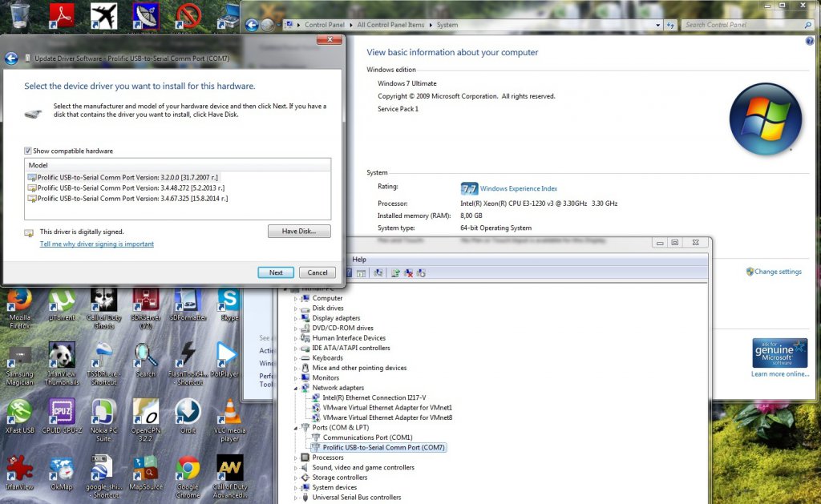Expand the Processors device category
Screen dimensions: 821x504
point(296,458)
